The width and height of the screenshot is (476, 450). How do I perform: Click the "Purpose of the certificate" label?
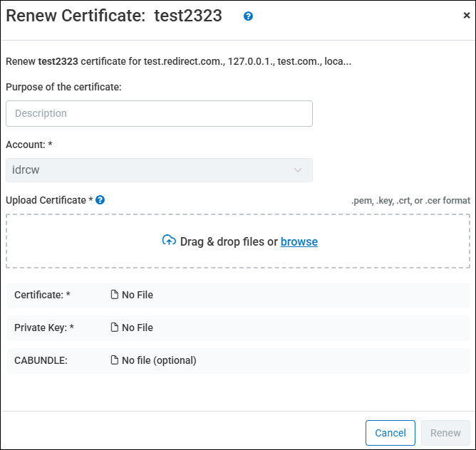63,87
